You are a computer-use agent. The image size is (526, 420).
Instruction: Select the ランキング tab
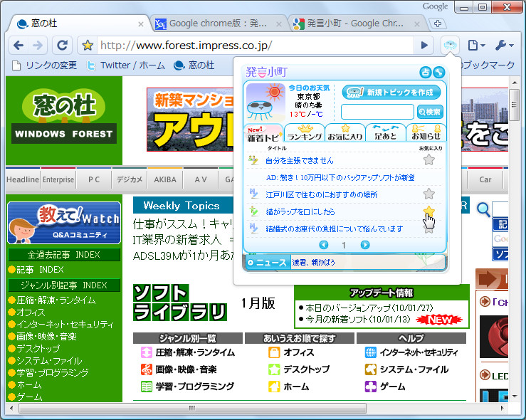tap(305, 133)
